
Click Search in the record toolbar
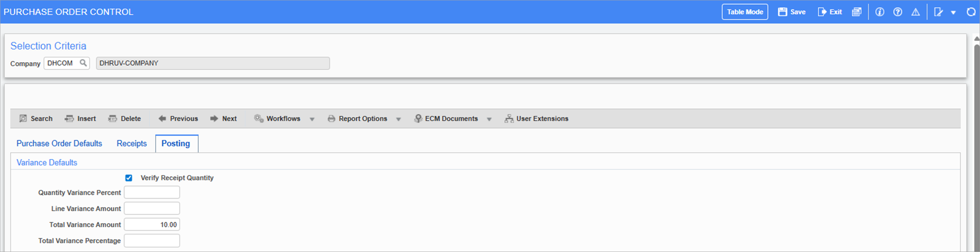[36, 118]
